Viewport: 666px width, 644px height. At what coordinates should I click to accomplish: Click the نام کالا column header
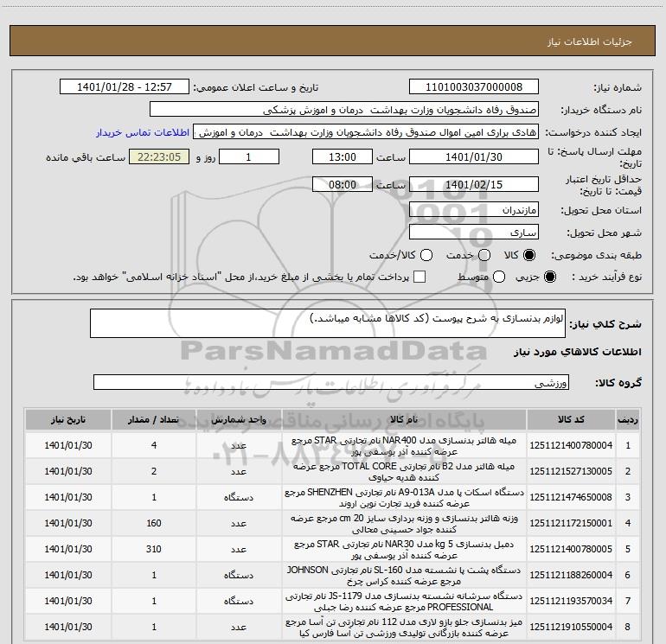click(x=404, y=420)
